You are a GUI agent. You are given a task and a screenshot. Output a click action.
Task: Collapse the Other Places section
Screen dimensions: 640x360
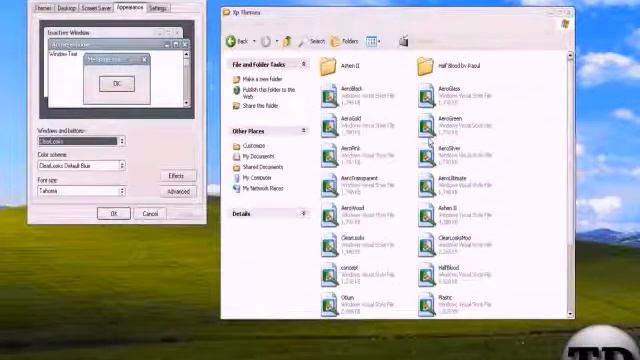point(303,131)
